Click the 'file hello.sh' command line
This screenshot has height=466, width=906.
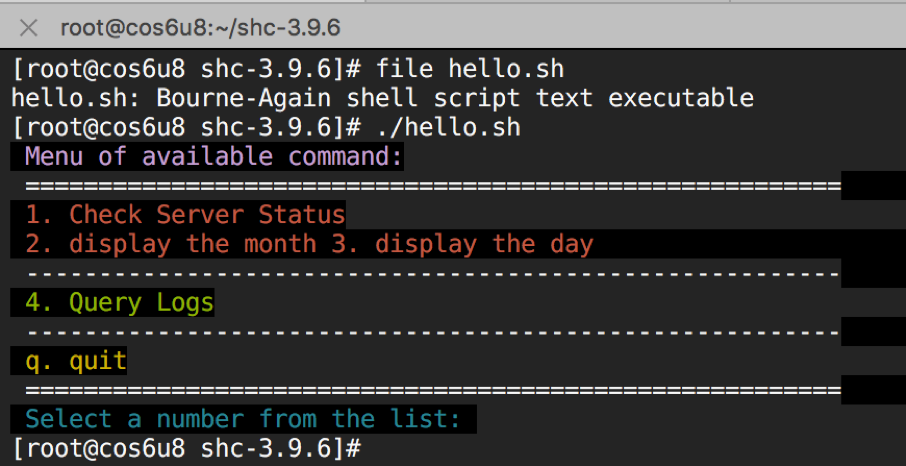coord(288,69)
